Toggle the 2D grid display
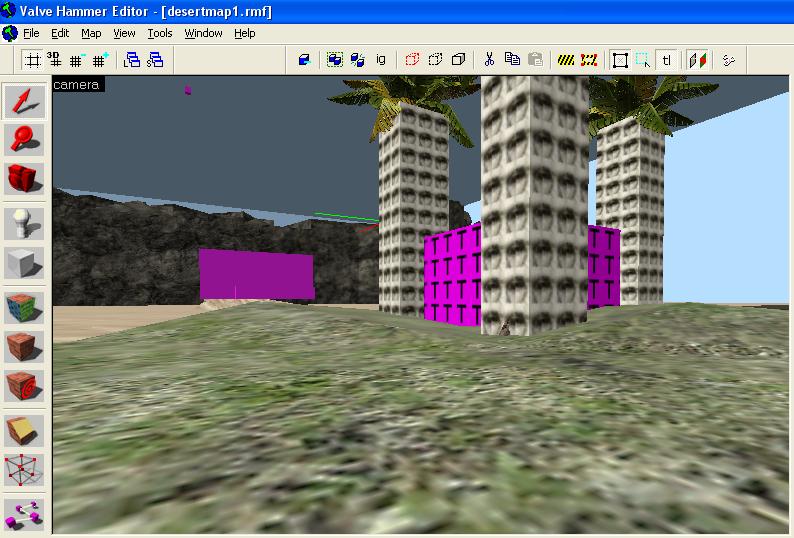Screen dimensions: 794x538 (x=32, y=60)
